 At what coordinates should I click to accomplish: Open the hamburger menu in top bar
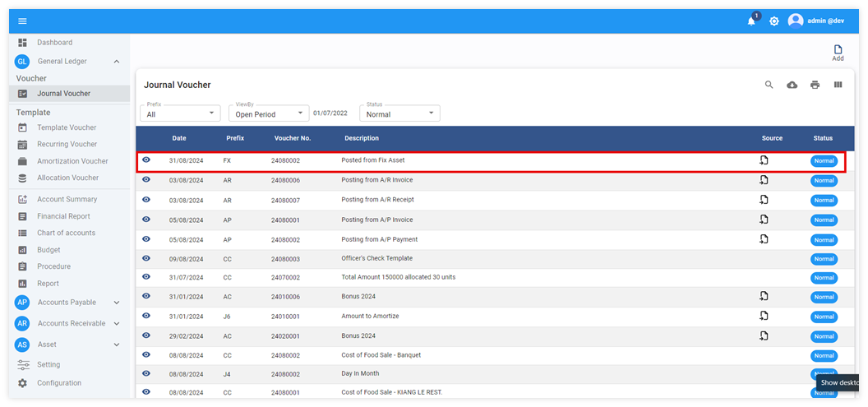22,21
